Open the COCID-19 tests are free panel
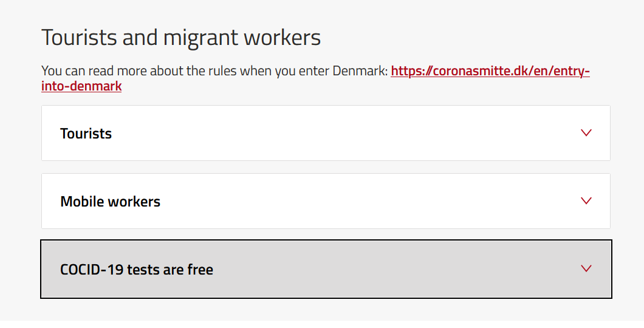This screenshot has width=644, height=328. 326,269
